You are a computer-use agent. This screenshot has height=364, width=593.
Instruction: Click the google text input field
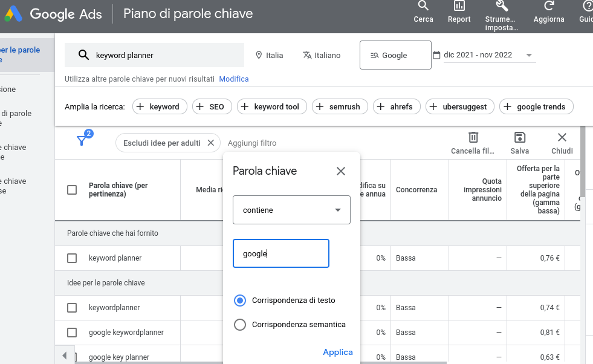(x=281, y=253)
